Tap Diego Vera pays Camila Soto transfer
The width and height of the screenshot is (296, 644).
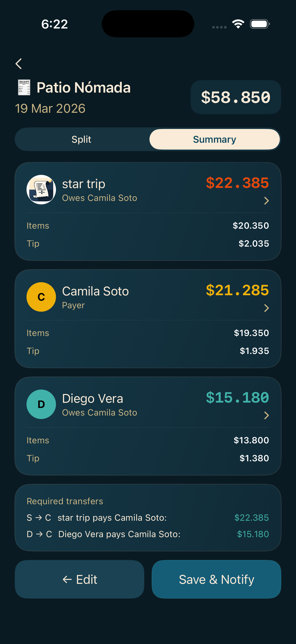(148, 534)
